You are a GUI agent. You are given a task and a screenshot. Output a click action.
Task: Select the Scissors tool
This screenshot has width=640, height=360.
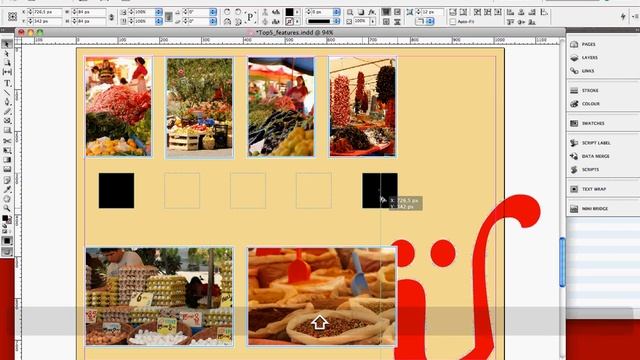click(7, 141)
